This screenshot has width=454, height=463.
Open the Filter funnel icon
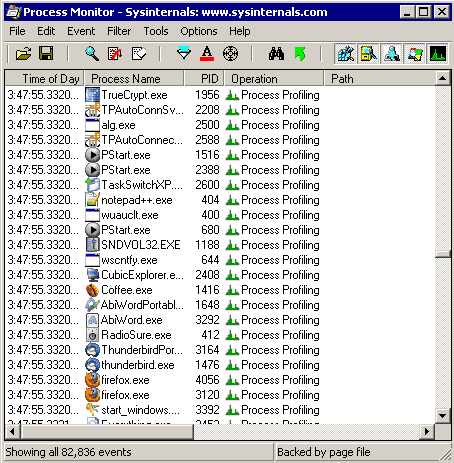(184, 54)
